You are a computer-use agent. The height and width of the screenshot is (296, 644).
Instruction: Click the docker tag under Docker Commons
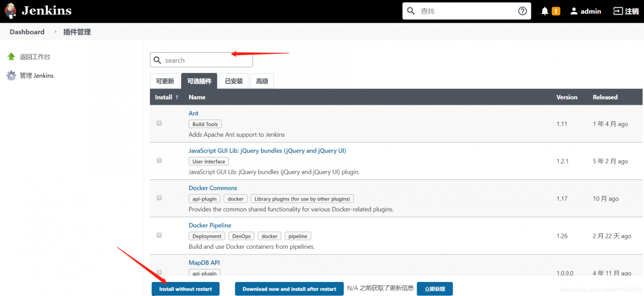click(x=235, y=199)
